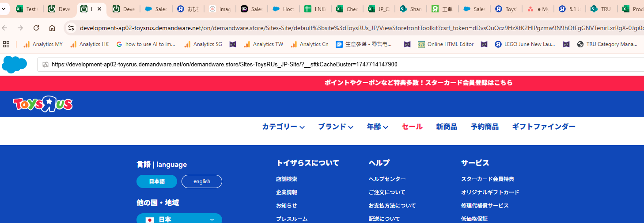
Task: Switch to the Asana 'My' tab
Action: click(x=538, y=9)
